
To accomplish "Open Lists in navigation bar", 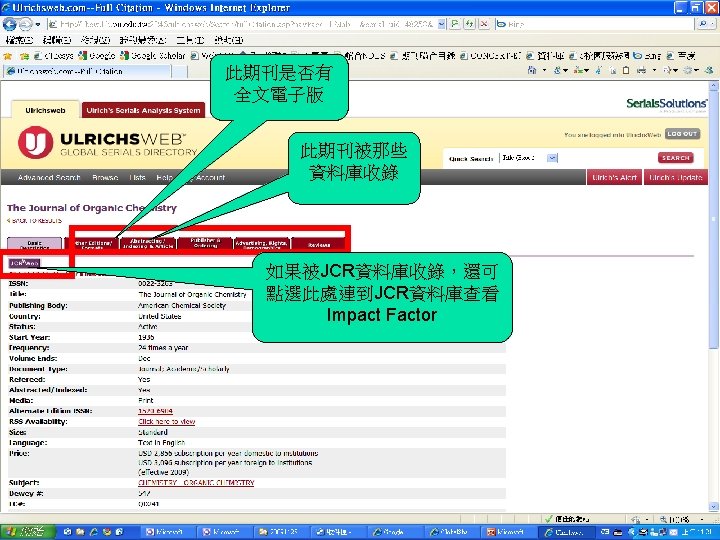I will click(137, 177).
